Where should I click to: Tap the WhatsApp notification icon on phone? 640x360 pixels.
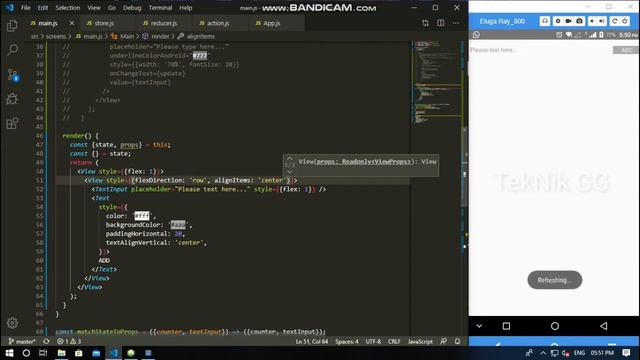pos(476,35)
